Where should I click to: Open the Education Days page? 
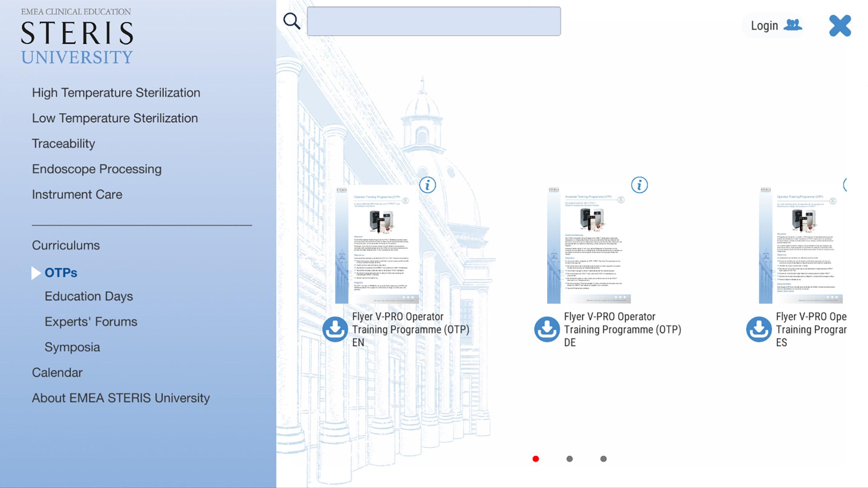pyautogui.click(x=88, y=296)
